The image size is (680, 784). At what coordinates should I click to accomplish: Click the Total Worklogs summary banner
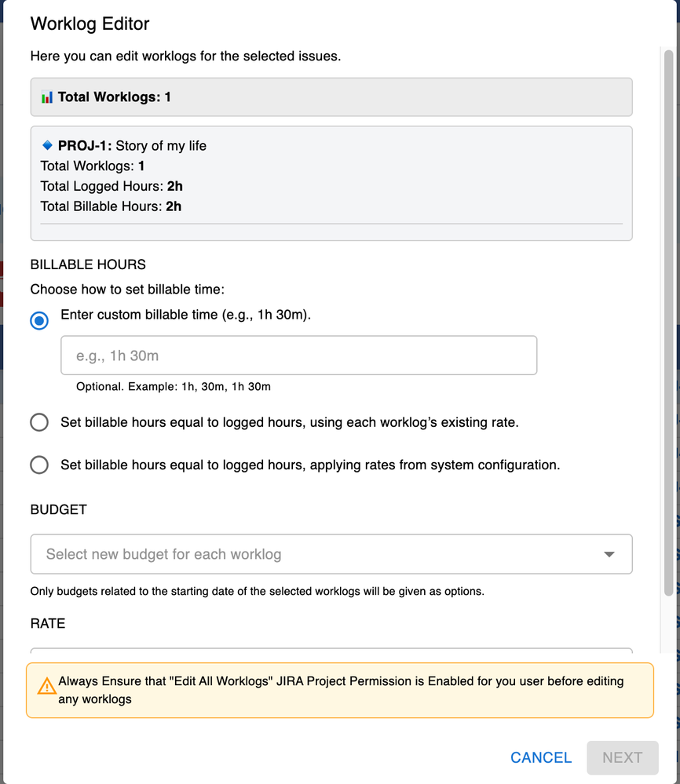331,96
